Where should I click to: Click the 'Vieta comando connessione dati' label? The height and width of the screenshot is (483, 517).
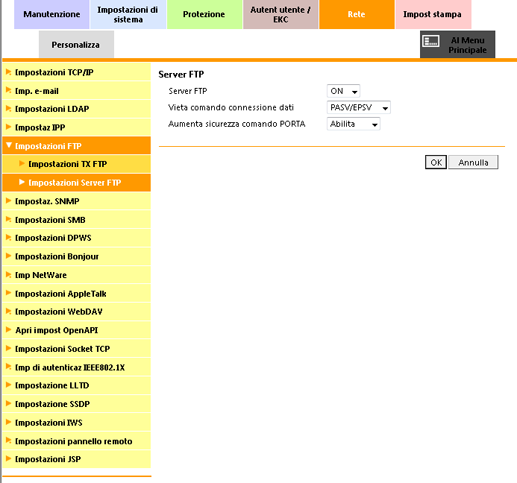pos(231,107)
